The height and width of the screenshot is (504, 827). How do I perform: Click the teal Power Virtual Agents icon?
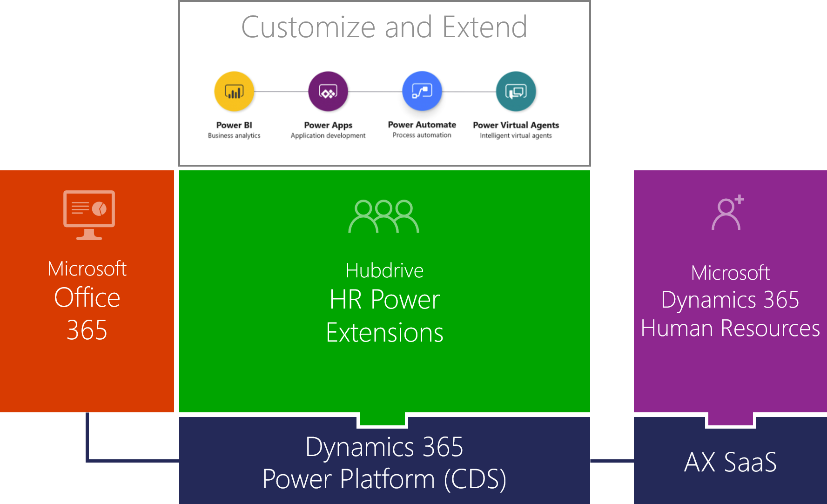coord(516,91)
